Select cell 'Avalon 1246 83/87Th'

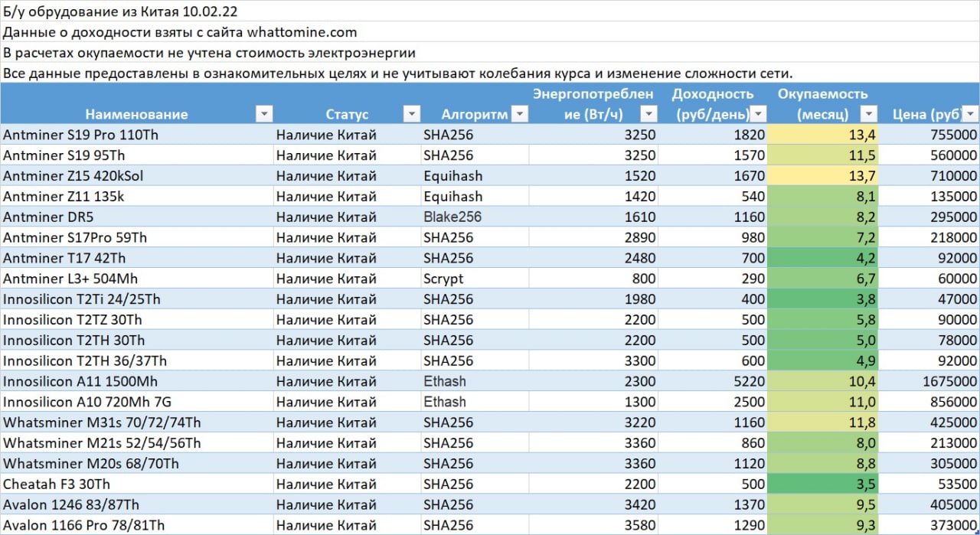pyautogui.click(x=137, y=505)
